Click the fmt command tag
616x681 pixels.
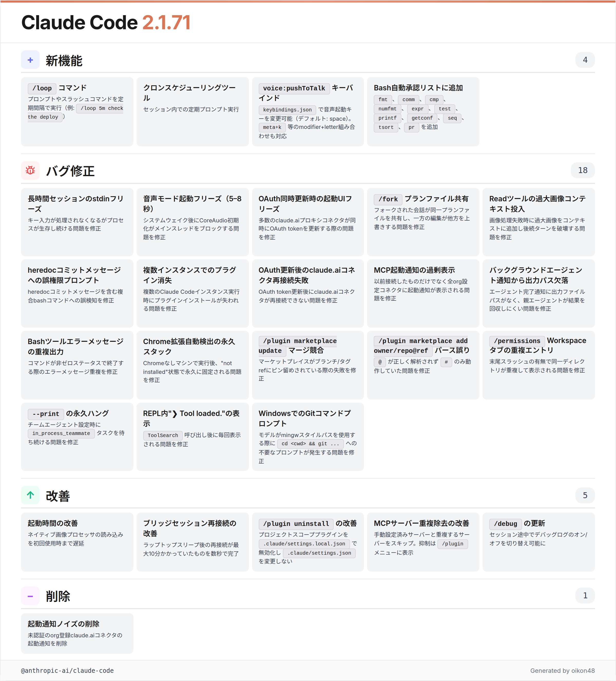tap(383, 100)
